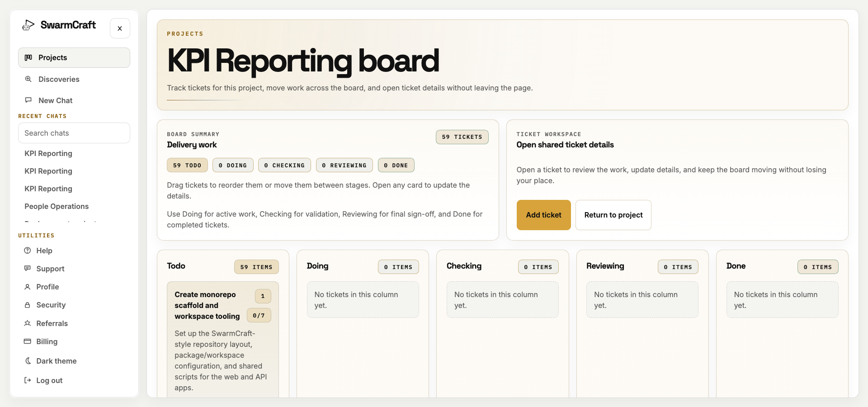The height and width of the screenshot is (407, 868).
Task: Click Return to project button
Action: (x=613, y=215)
